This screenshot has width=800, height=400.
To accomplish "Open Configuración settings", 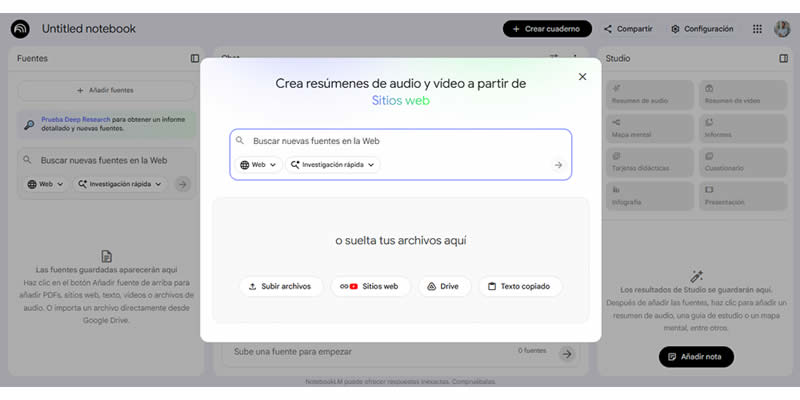I will [702, 29].
